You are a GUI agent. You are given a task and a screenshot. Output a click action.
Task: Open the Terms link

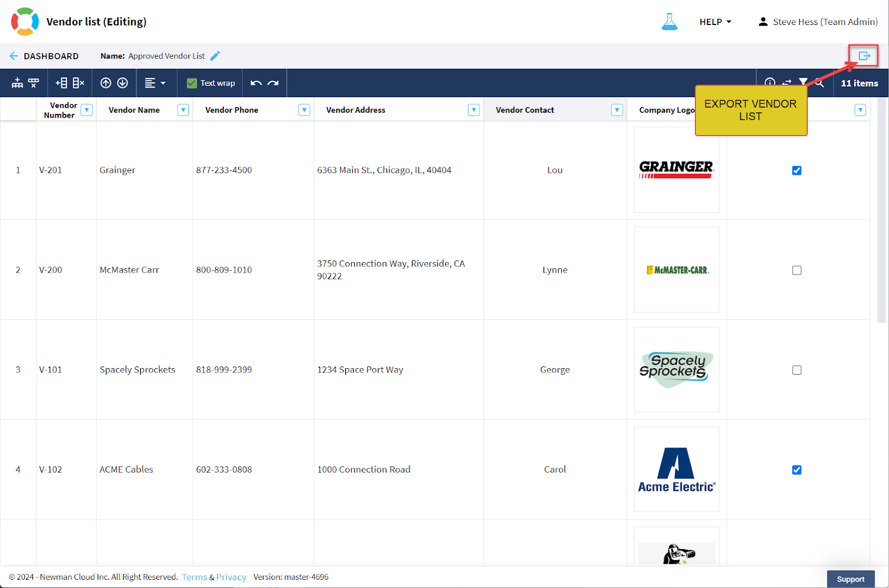(194, 577)
